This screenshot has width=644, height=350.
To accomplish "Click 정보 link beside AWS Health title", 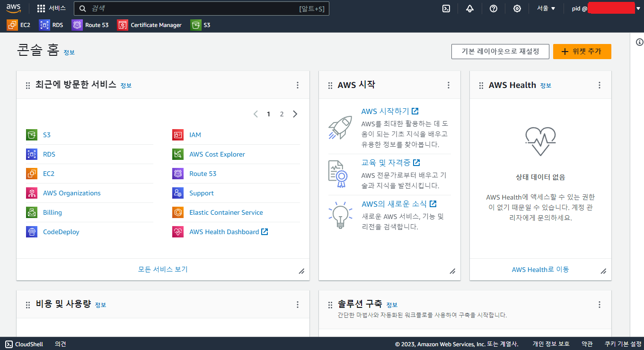I will click(x=546, y=86).
